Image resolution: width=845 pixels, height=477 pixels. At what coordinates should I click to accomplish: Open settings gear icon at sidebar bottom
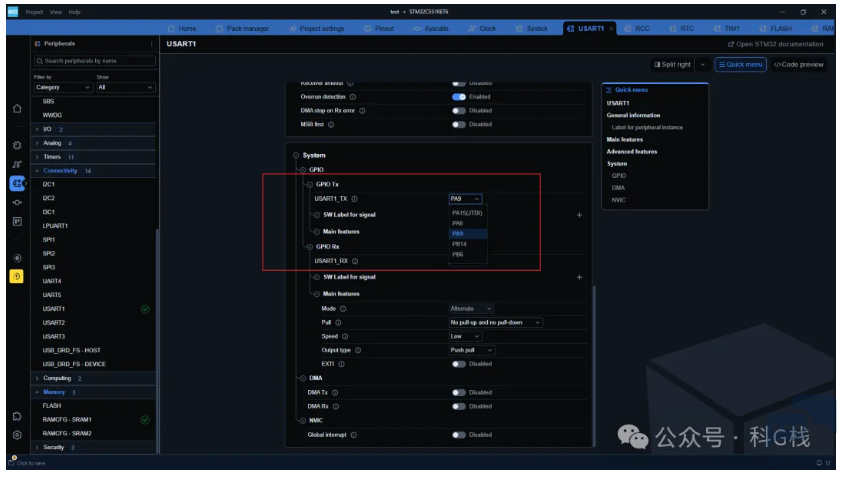pyautogui.click(x=17, y=435)
